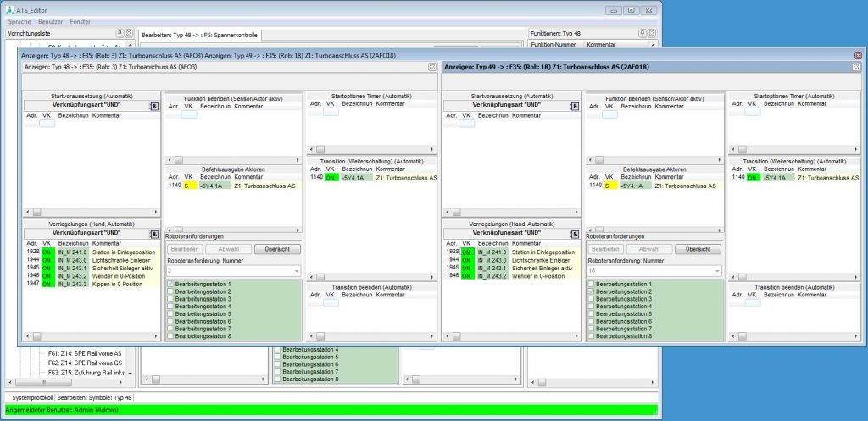Viewport: 868px width, 421px height.
Task: Check Bearbeitungsstation 5 in right Typ 49 panel
Action: click(593, 313)
